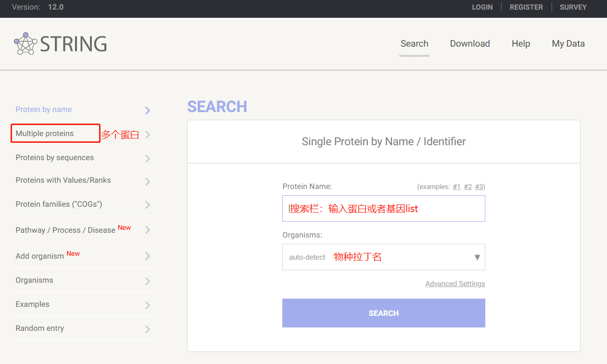
Task: Open the Organisms auto-detect dropdown
Action: click(x=383, y=257)
